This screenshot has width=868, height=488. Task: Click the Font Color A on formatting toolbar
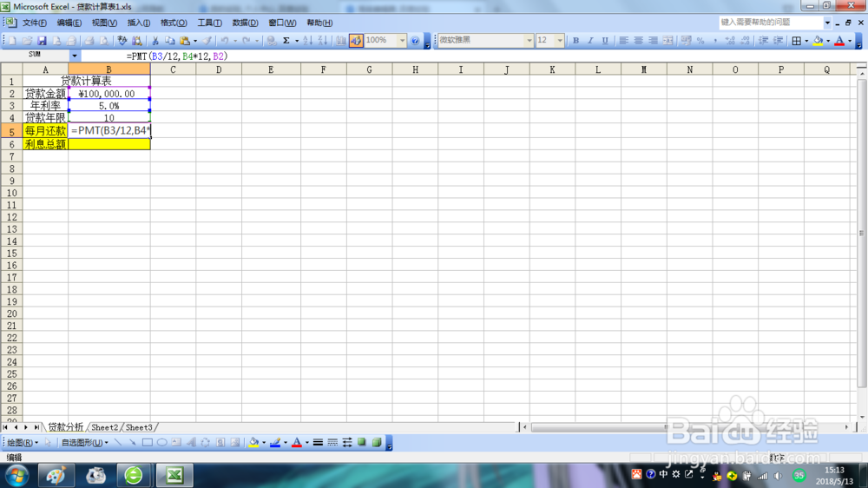click(x=839, y=41)
